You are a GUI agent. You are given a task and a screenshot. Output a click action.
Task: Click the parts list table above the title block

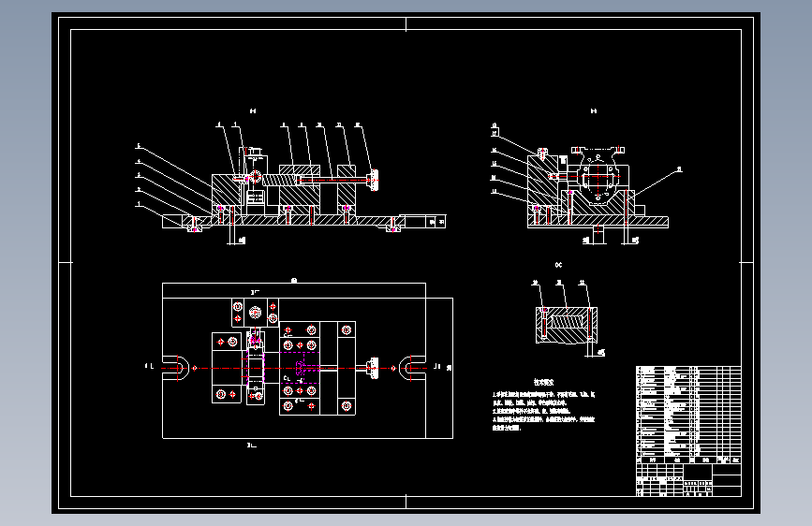pyautogui.click(x=688, y=415)
